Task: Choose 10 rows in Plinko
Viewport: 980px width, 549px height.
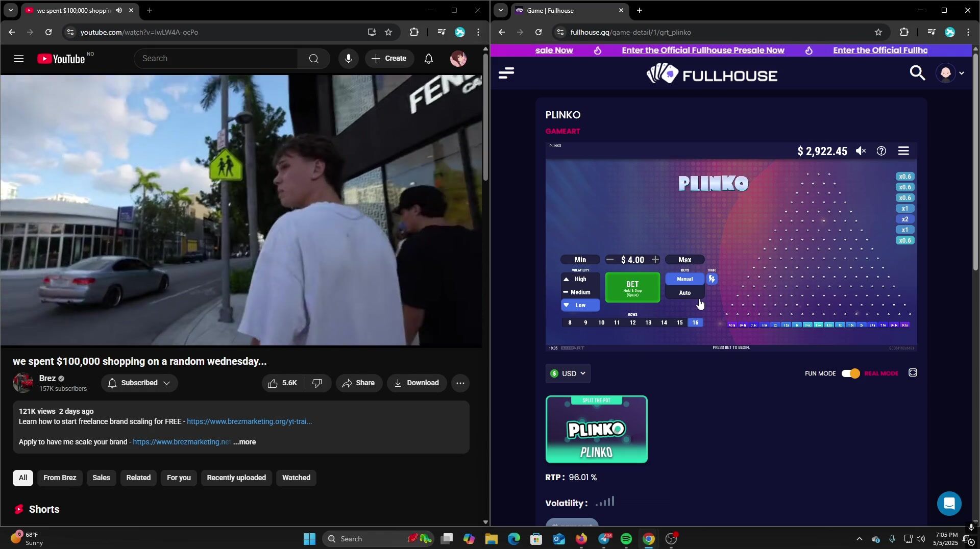Action: coord(601,322)
